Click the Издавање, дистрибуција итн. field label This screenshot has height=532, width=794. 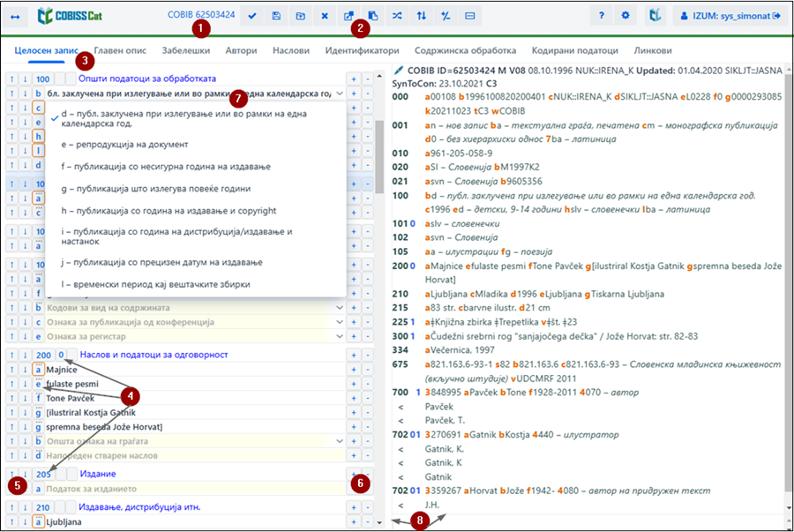coord(139,507)
